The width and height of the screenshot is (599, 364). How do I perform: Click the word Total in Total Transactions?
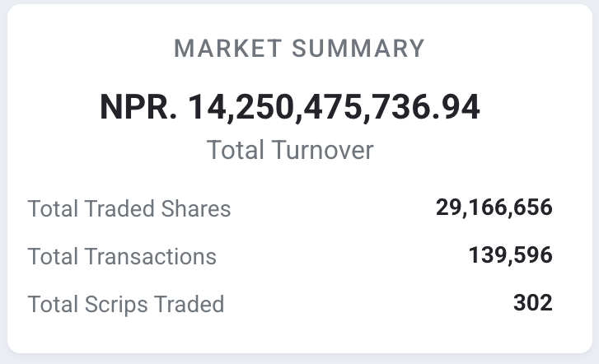pos(53,256)
